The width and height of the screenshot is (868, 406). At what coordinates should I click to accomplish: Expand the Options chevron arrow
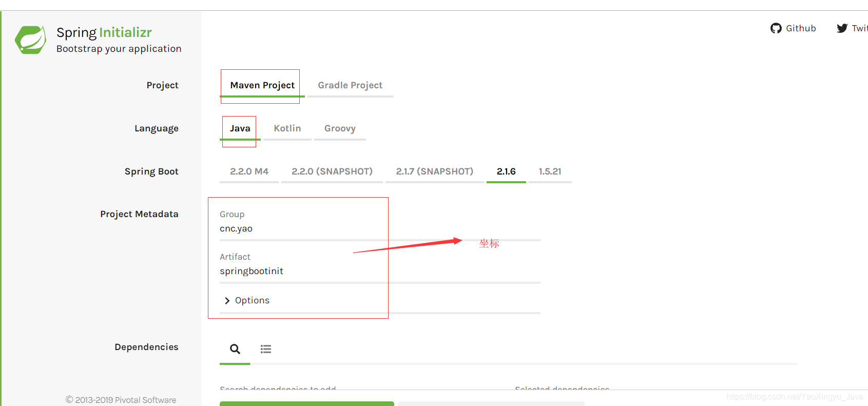pyautogui.click(x=227, y=301)
